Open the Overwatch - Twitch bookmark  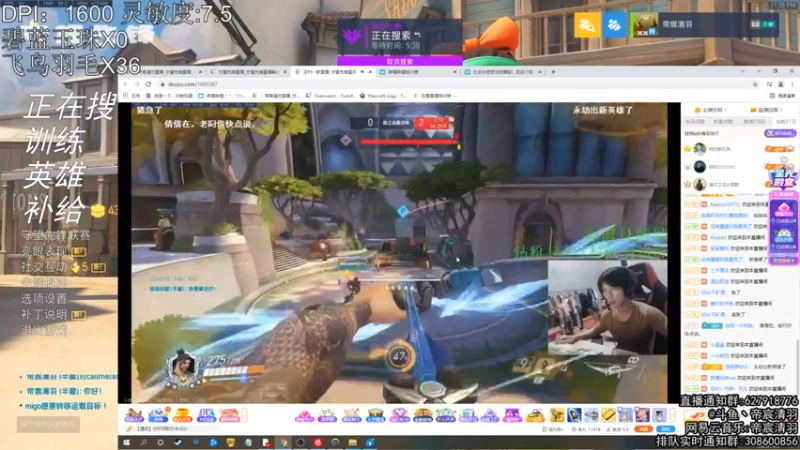click(x=330, y=95)
